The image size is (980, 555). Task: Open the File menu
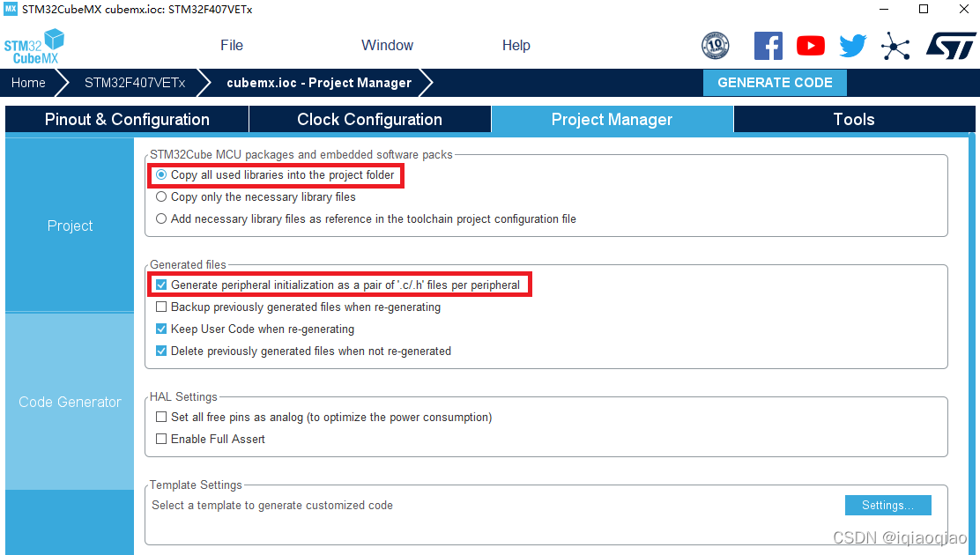click(x=232, y=45)
